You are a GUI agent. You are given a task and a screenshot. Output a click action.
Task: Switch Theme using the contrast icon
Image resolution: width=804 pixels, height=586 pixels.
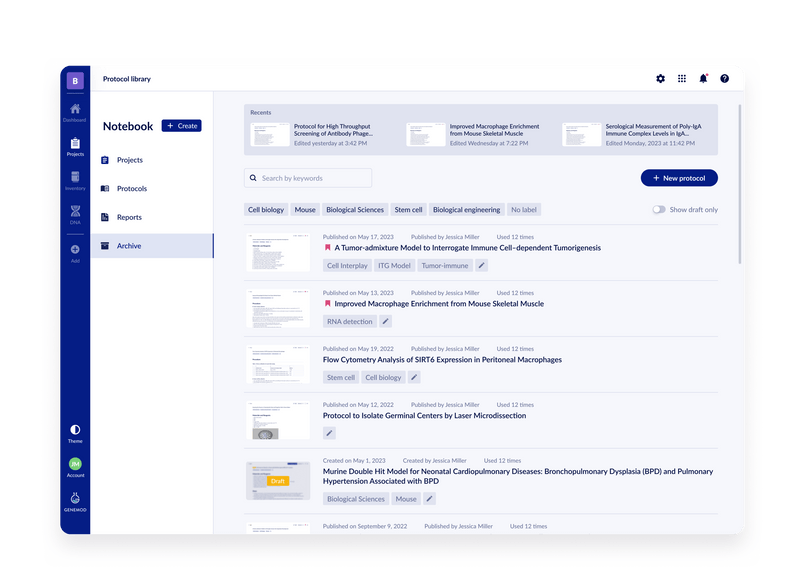tap(75, 430)
